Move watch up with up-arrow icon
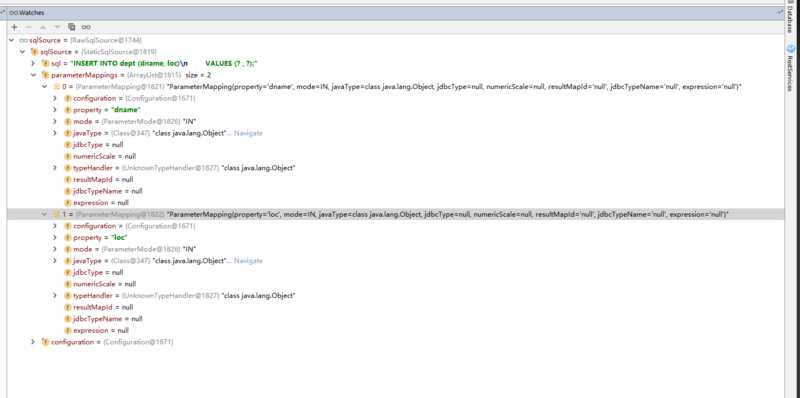 point(43,27)
